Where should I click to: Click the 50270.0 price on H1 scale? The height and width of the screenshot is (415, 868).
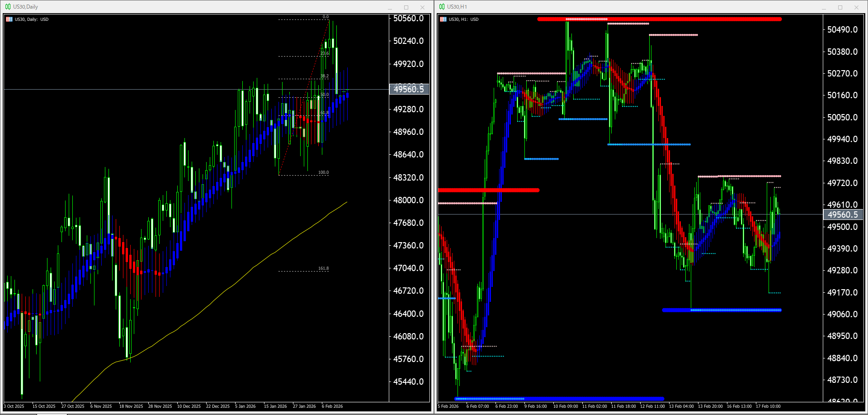(x=843, y=73)
